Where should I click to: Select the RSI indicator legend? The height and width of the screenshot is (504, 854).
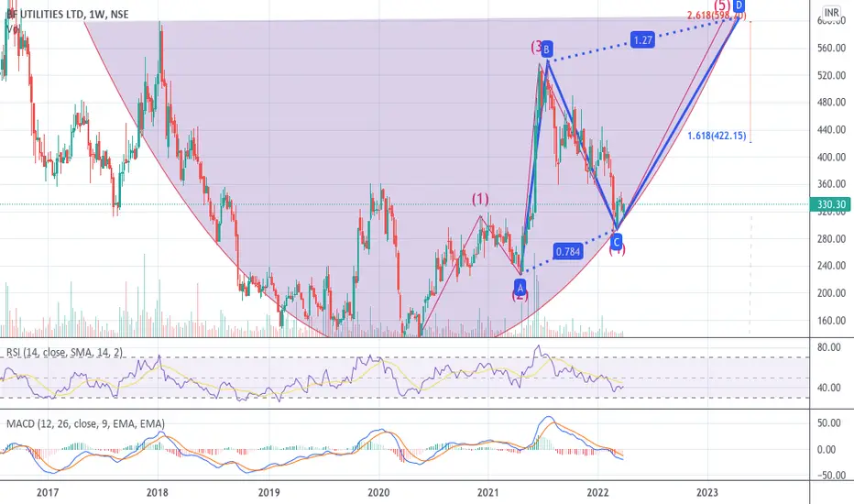click(64, 353)
